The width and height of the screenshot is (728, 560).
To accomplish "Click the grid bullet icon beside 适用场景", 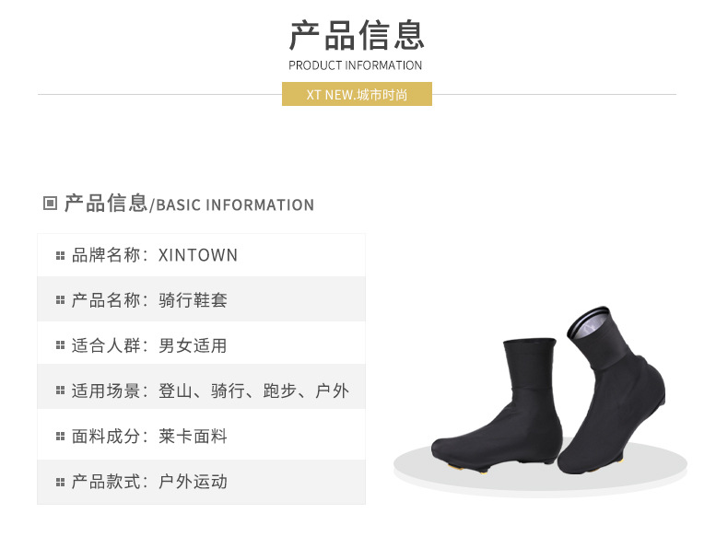I will 60,391.
